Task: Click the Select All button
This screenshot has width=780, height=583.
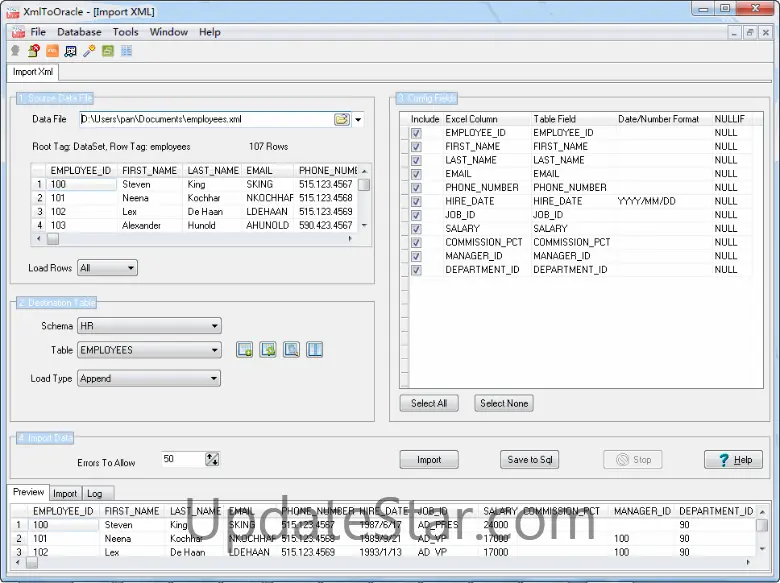Action: click(429, 403)
